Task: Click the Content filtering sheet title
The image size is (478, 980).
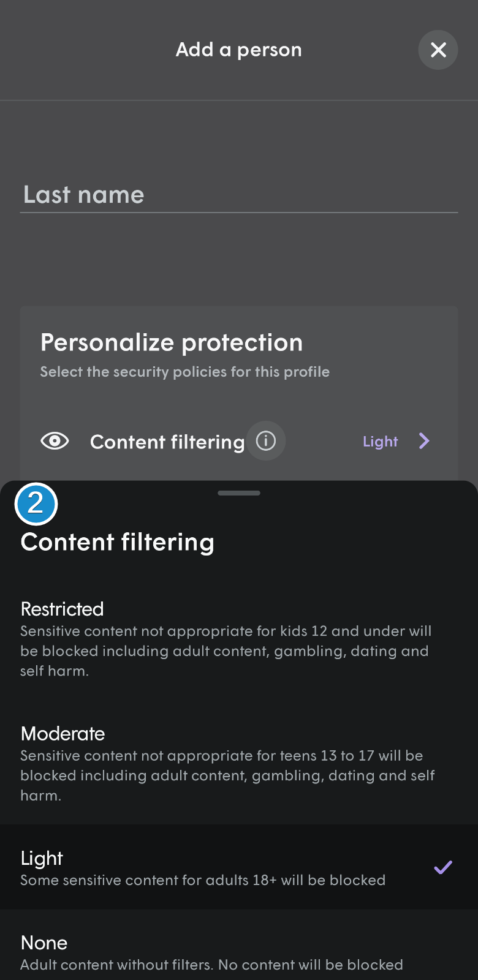Action: (118, 543)
